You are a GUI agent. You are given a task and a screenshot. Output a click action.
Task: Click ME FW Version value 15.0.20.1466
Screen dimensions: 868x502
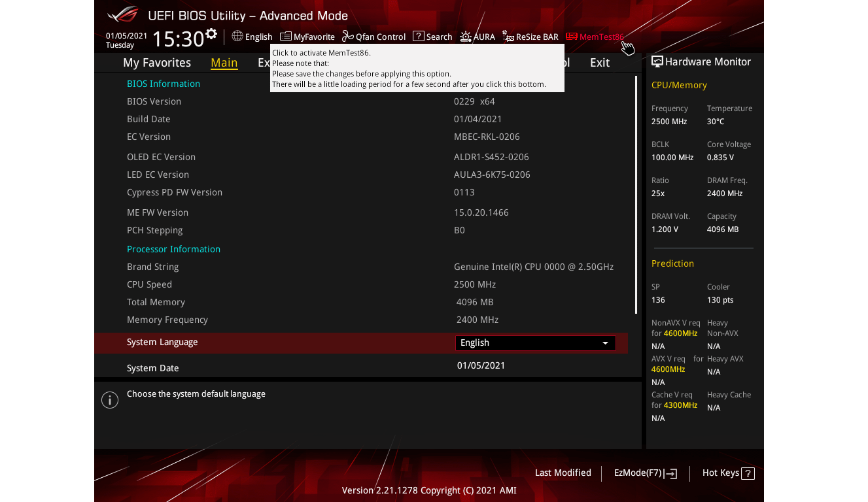tap(481, 212)
